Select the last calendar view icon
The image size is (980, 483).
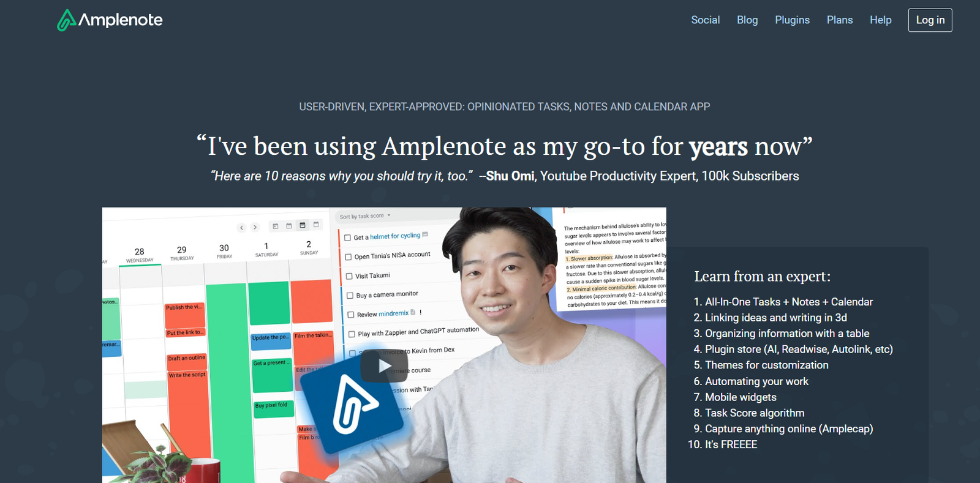[316, 225]
